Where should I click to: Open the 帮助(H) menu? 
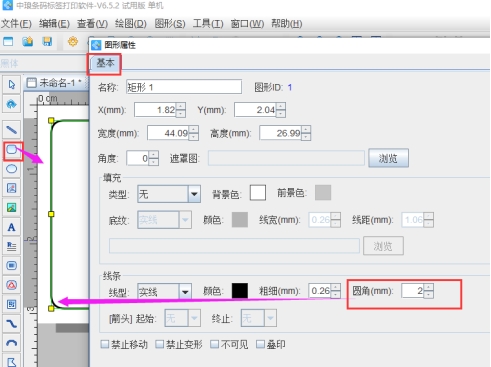point(287,24)
